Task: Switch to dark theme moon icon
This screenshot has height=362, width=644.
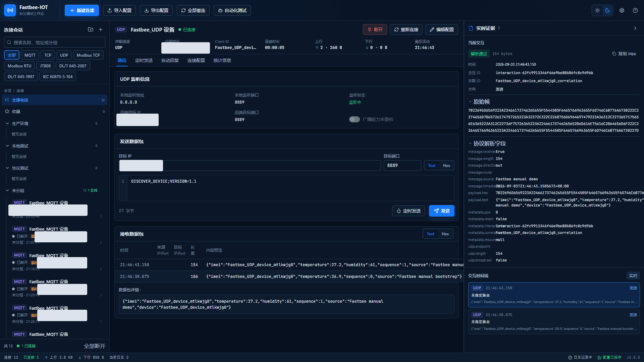Action: tap(607, 10)
